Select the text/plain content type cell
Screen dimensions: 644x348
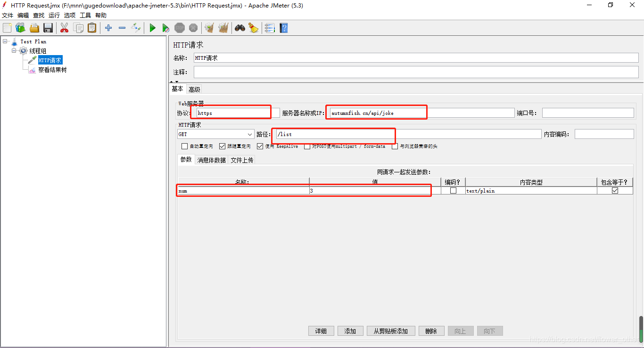tap(531, 191)
